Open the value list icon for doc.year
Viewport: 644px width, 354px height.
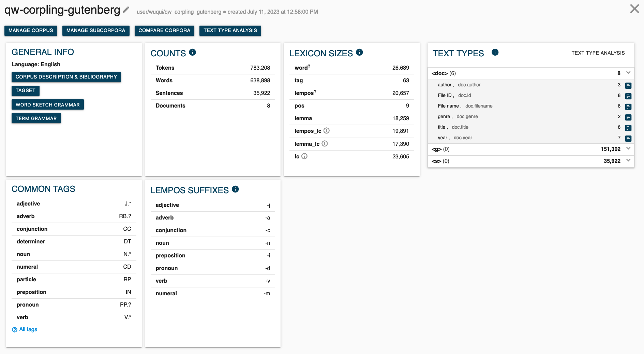(628, 138)
